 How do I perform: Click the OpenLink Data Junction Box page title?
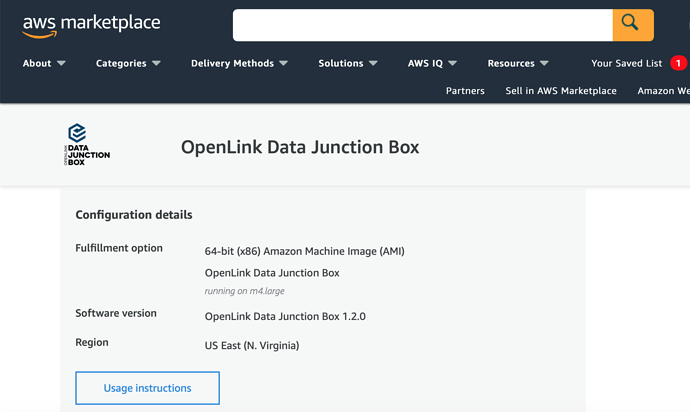[x=300, y=147]
